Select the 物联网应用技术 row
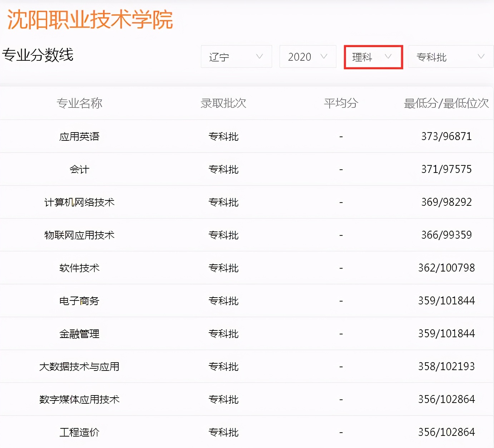The image size is (494, 448). pyautogui.click(x=79, y=235)
